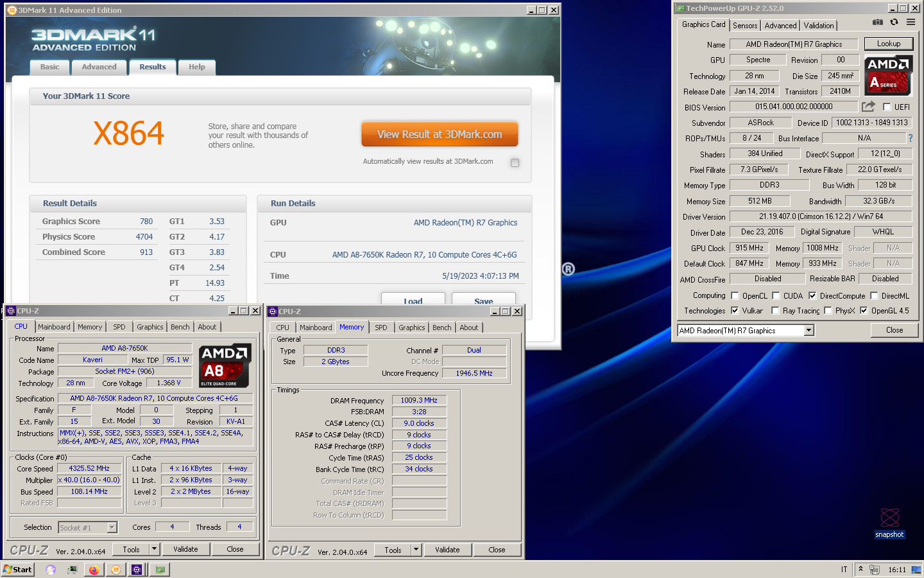This screenshot has width=924, height=578.
Task: Switch to the Sensors tab in GPU-Z
Action: [745, 26]
